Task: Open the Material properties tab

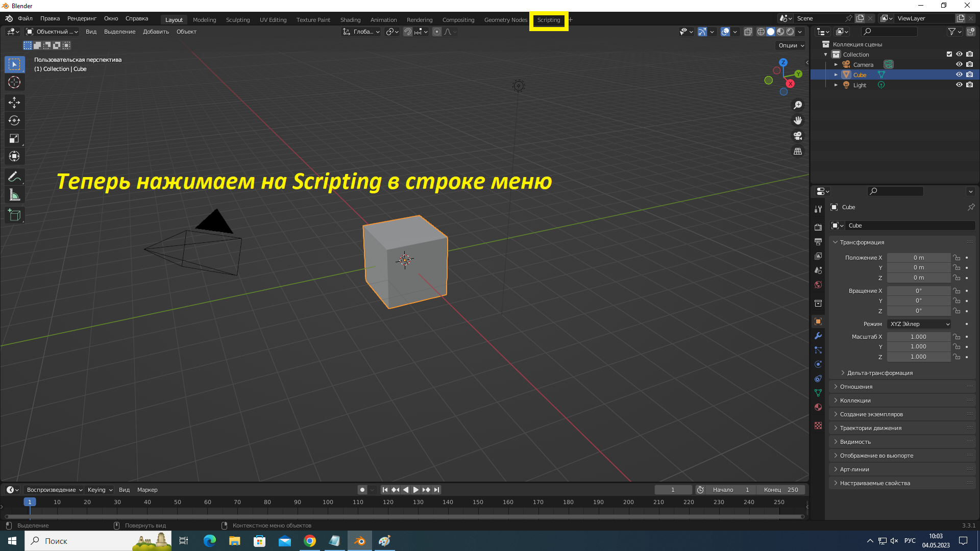Action: [x=818, y=407]
